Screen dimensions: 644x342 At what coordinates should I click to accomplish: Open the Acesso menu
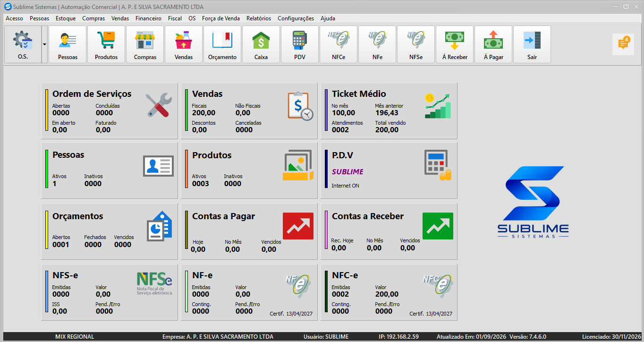14,18
